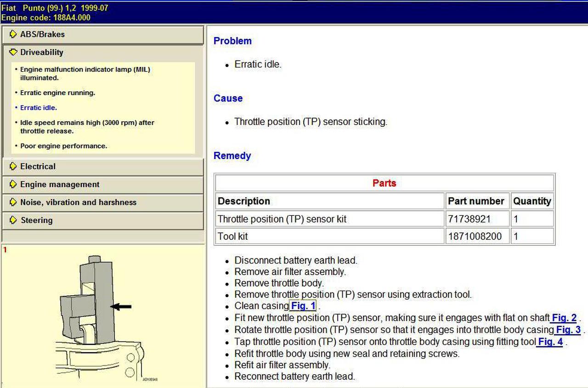Select 'Engine malfunction indicator lamp (MIL) illuminated' topic
588x388 pixels.
click(x=85, y=73)
